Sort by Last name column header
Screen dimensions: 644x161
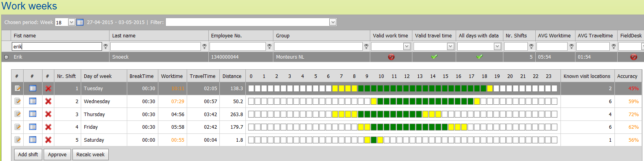pyautogui.click(x=124, y=36)
